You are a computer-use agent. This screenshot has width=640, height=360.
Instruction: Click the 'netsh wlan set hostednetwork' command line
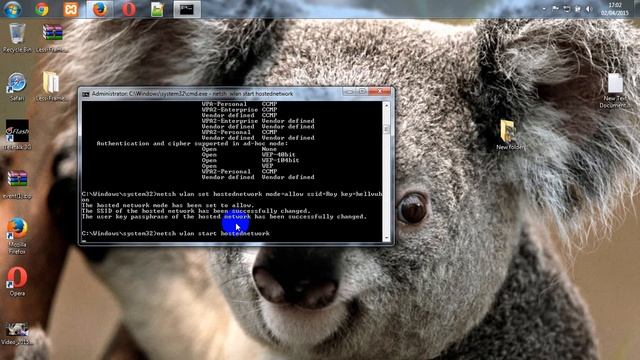232,197
